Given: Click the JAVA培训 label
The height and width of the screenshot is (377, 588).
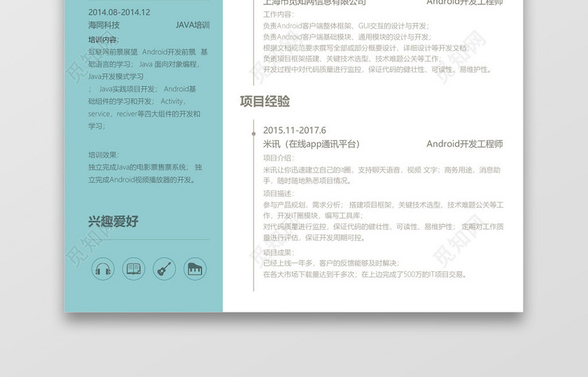Looking at the screenshot, I should click(192, 25).
